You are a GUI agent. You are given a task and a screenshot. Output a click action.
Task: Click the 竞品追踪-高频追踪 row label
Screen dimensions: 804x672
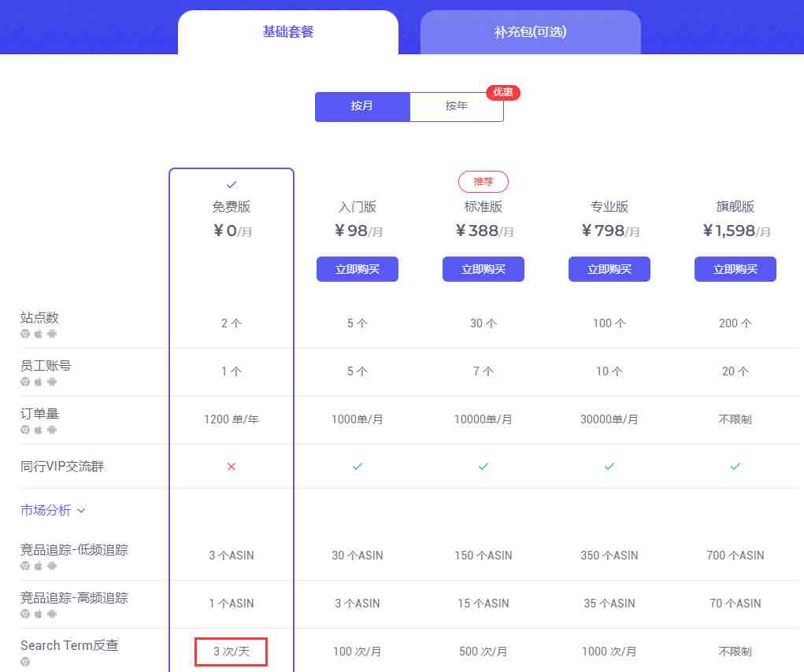coord(74,598)
